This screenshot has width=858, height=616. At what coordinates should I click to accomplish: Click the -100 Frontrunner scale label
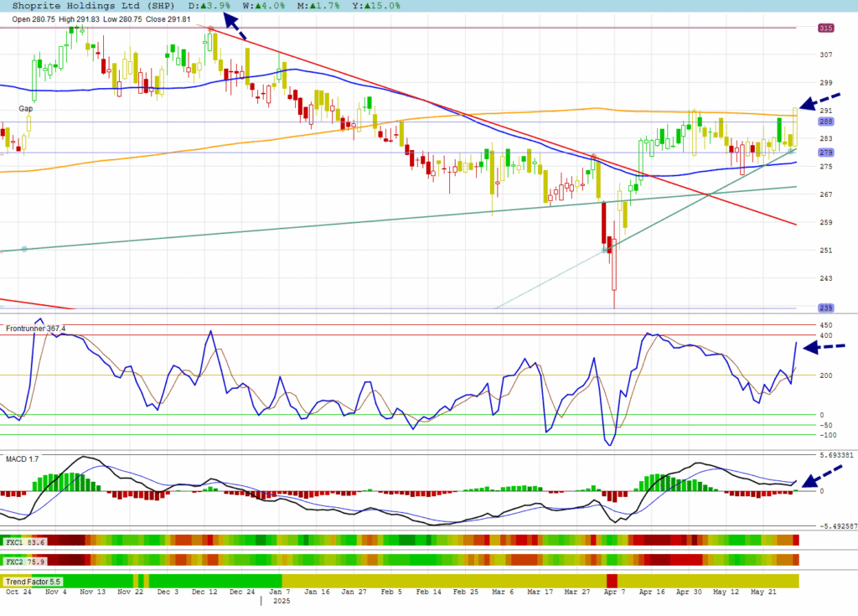pos(828,435)
